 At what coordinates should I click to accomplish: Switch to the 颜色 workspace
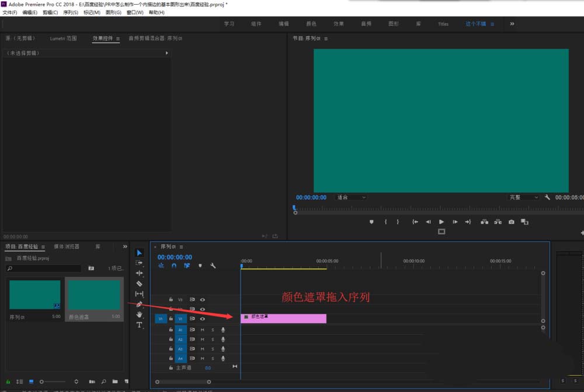[x=311, y=24]
